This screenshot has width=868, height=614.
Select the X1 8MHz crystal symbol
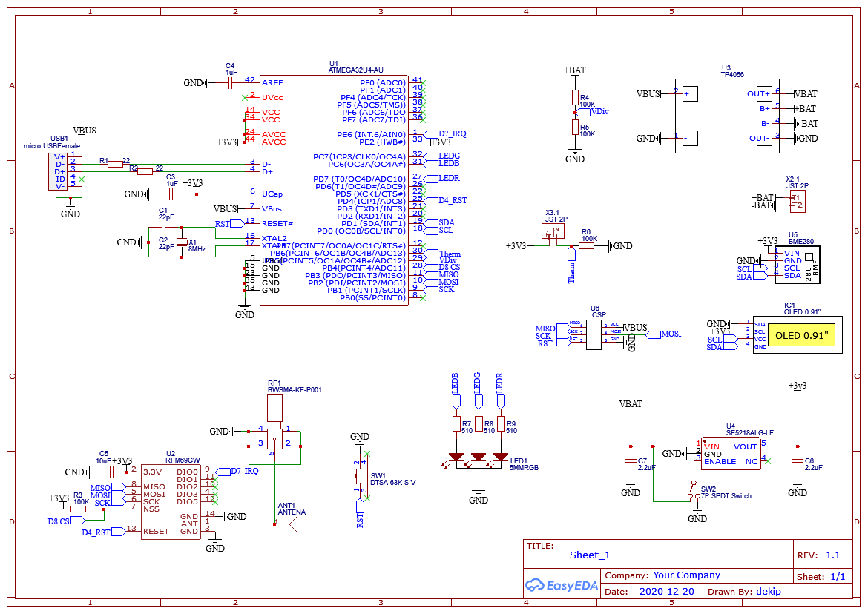[x=182, y=242]
